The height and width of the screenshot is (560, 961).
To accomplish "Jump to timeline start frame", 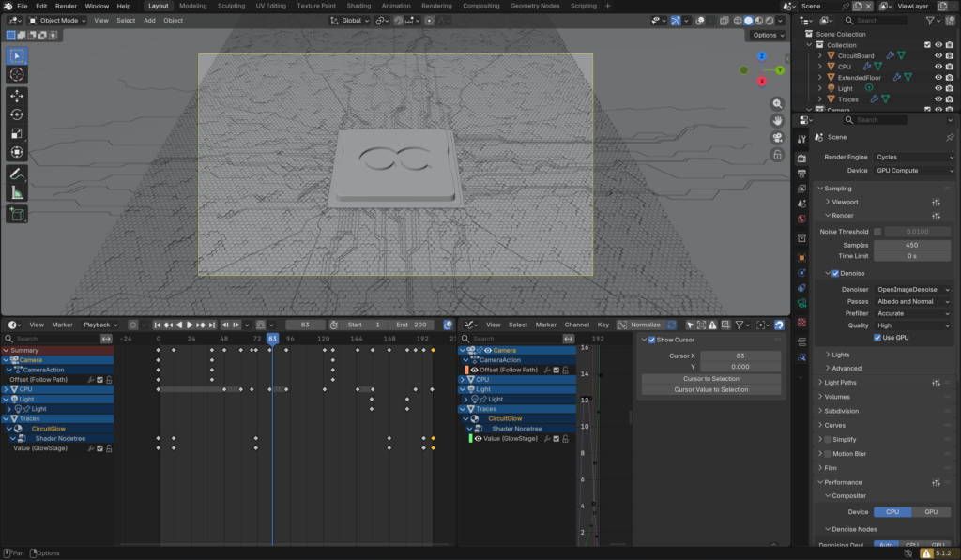I will [157, 325].
